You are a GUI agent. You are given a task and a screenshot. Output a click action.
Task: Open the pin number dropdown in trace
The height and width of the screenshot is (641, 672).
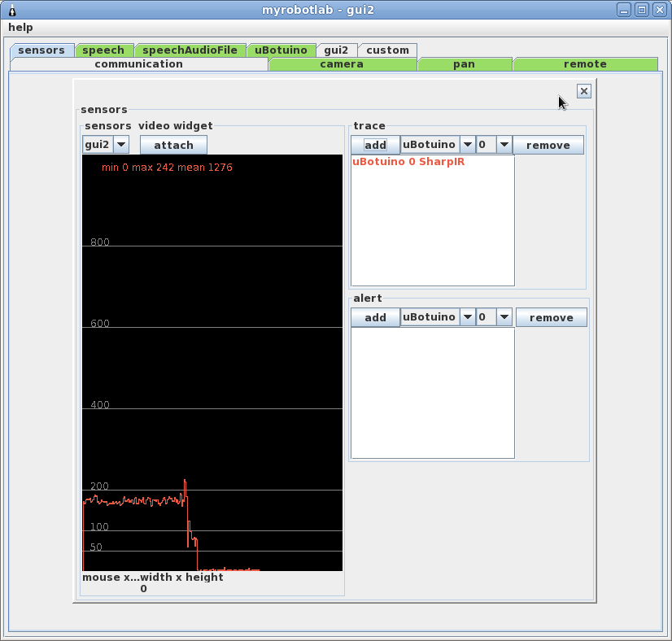(504, 145)
